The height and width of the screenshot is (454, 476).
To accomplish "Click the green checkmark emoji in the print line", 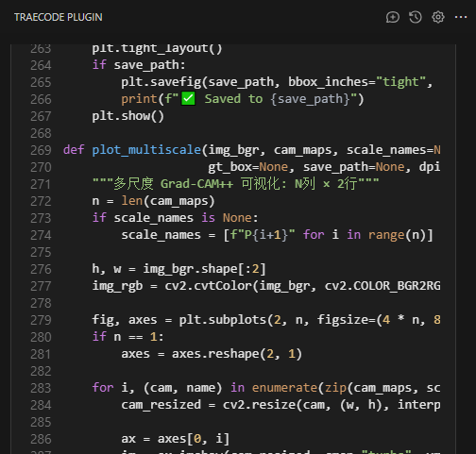I will click(x=188, y=99).
